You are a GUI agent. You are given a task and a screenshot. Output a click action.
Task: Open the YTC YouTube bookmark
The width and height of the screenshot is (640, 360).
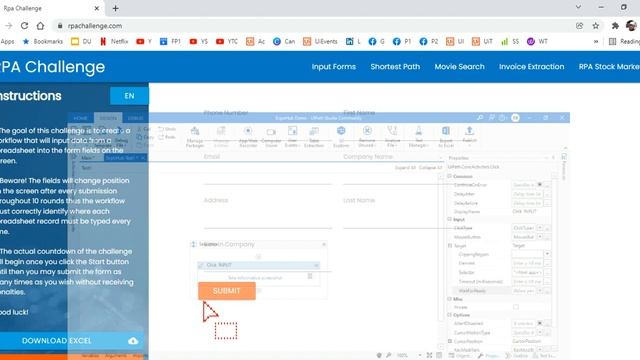click(x=227, y=41)
